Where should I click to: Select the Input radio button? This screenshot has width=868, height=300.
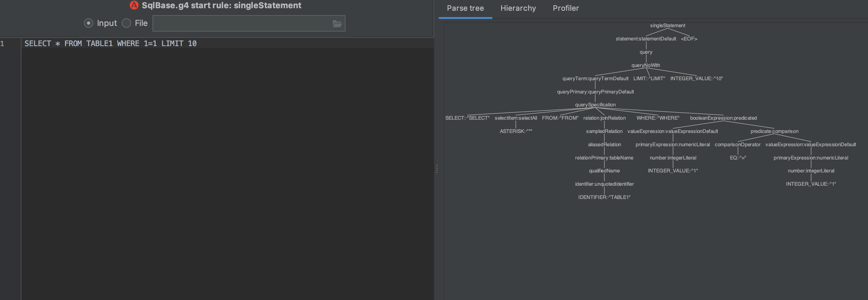(x=88, y=23)
